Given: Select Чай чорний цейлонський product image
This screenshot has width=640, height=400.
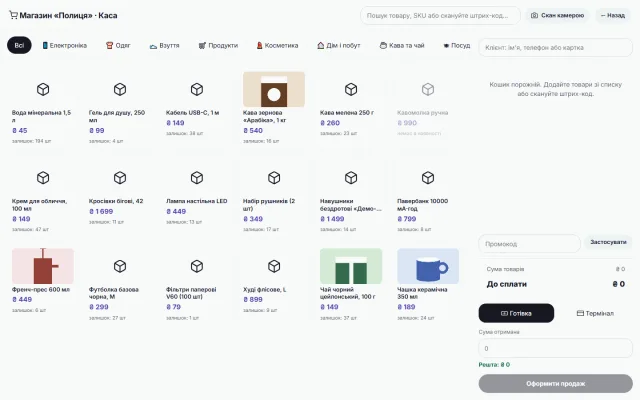Looking at the screenshot, I should click(351, 266).
